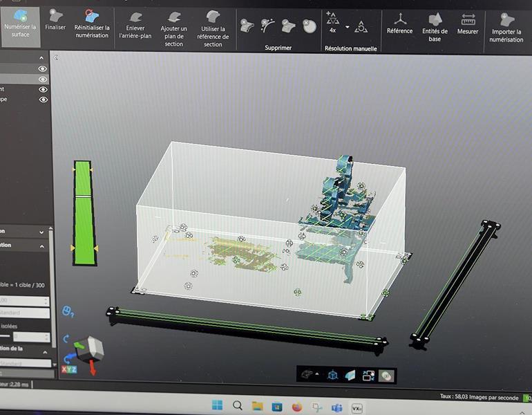The width and height of the screenshot is (532, 415).
Task: Click the scanner view icon in bottom toolbar
Action: coord(307,375)
